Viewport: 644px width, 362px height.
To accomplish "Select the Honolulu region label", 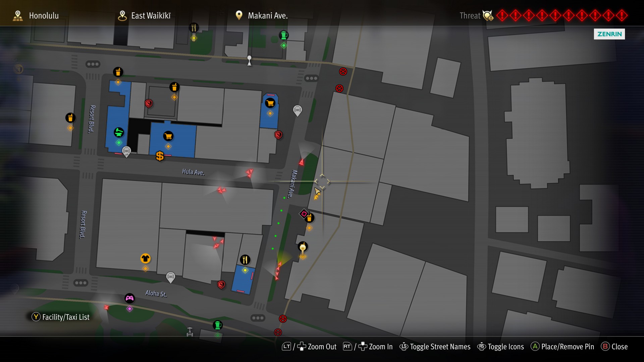I will [x=44, y=16].
